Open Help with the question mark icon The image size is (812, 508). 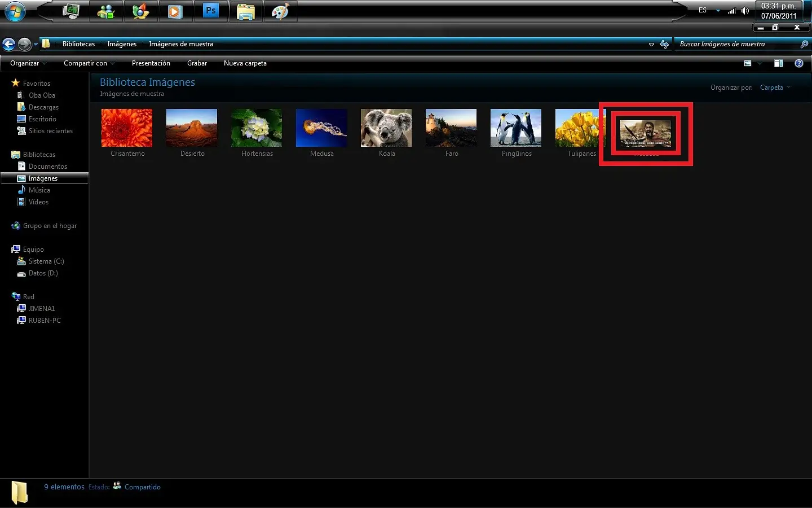tap(799, 63)
